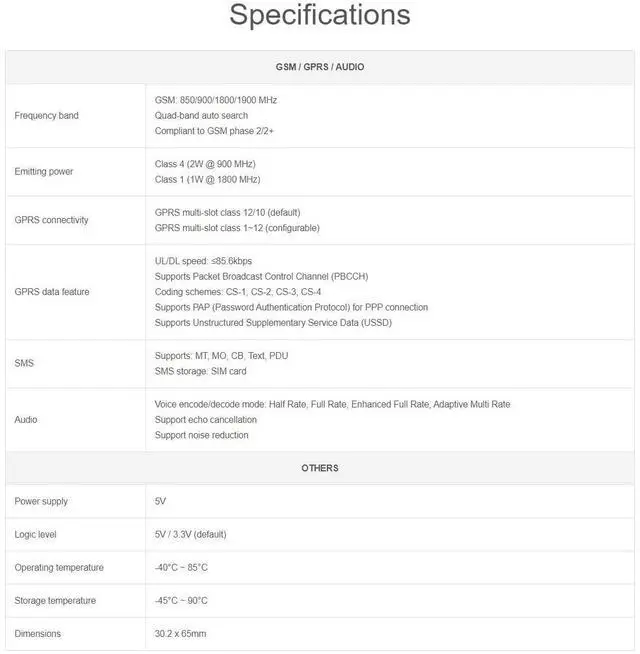
Task: Click the OTHERS section header
Action: [x=320, y=468]
